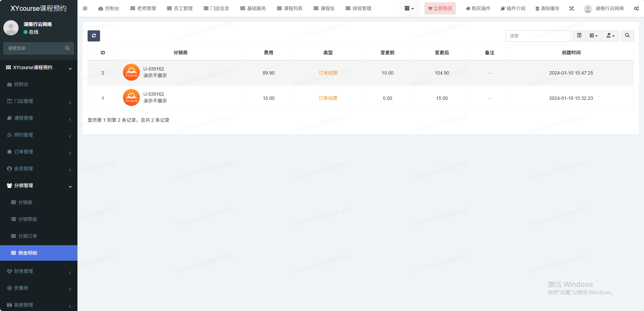Viewport: 644px width, 311px height.
Task: Click the avatar of distributor in row ID 2
Action: [131, 73]
